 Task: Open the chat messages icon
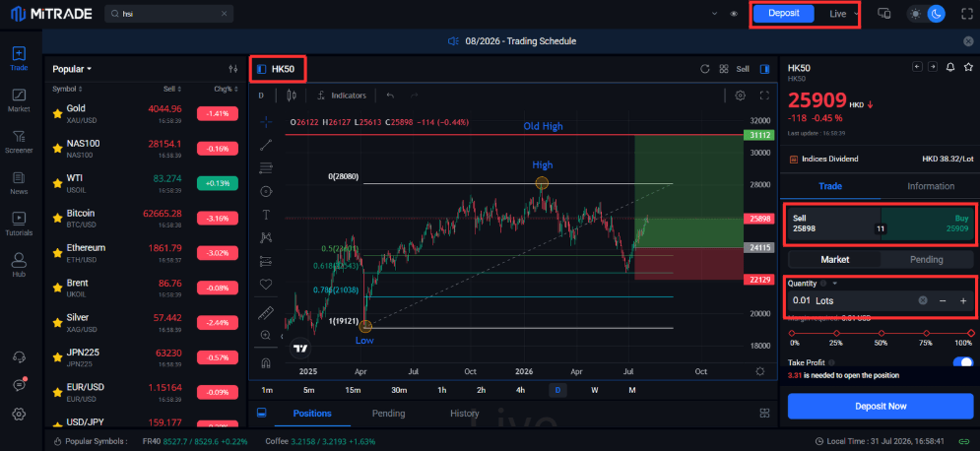click(x=19, y=385)
